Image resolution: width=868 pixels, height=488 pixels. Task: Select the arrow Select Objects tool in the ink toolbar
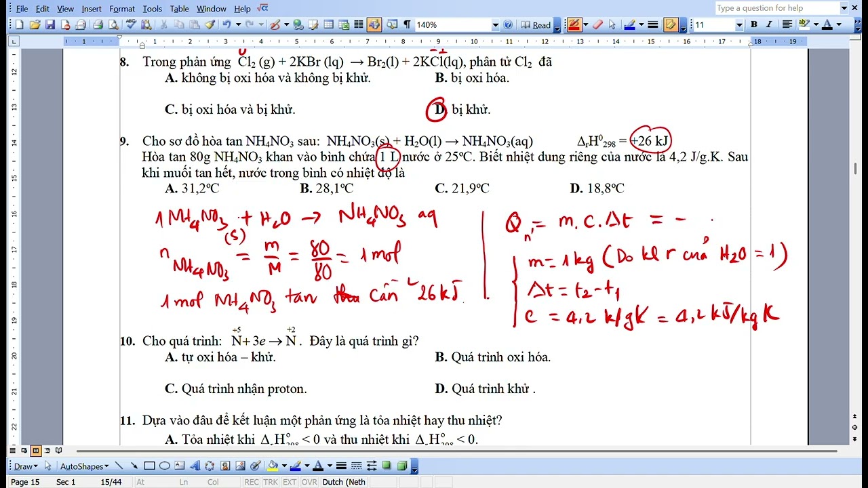[x=612, y=24]
